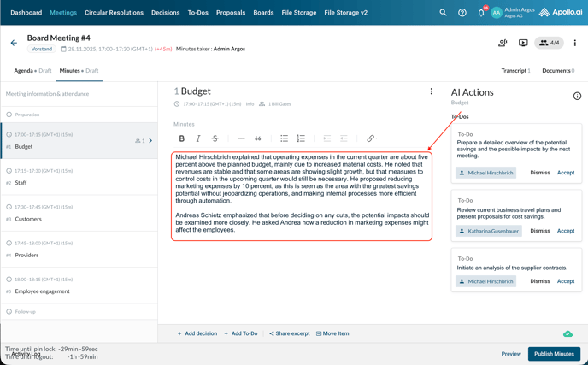Dismiss the business travel plans to-do

[540, 231]
